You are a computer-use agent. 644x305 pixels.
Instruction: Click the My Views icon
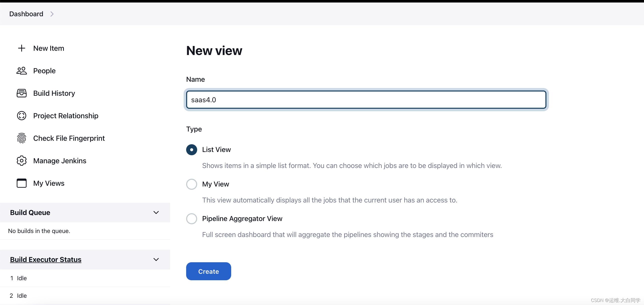click(21, 183)
